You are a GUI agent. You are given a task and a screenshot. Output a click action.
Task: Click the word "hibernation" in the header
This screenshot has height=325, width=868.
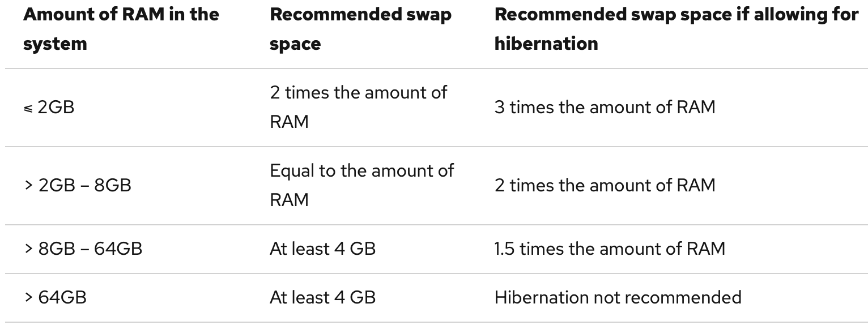point(546,44)
